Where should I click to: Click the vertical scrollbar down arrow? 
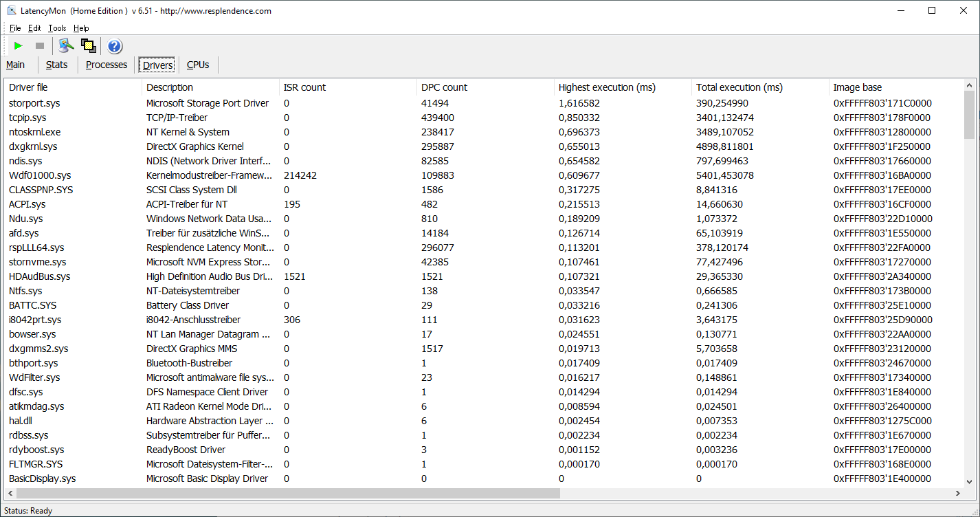(x=969, y=482)
